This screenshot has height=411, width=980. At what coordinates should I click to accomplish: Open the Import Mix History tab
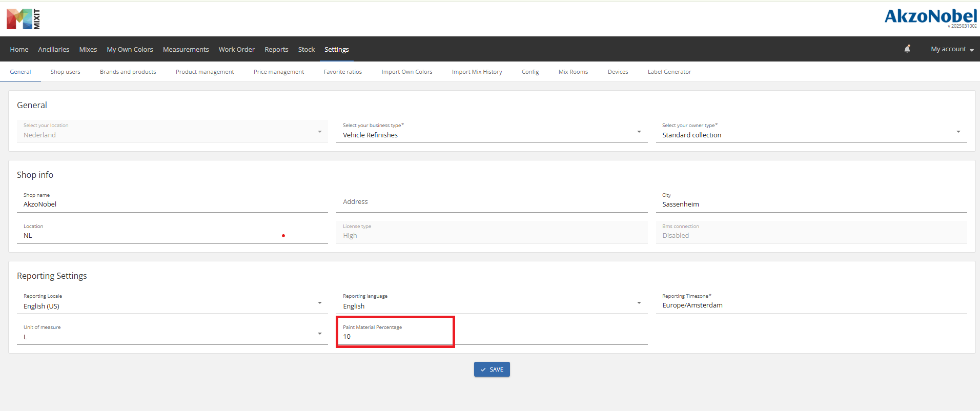tap(477, 72)
